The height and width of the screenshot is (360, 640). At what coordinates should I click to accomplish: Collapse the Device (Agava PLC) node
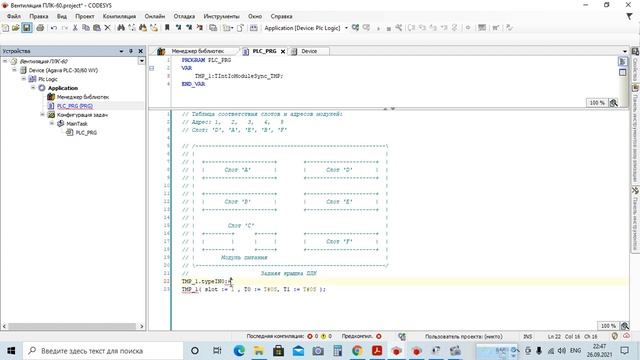tap(15, 70)
